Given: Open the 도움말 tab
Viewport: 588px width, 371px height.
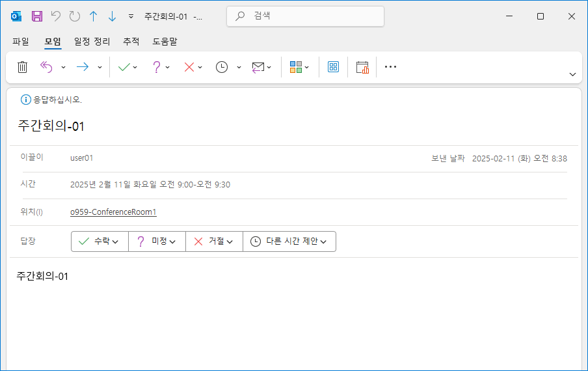Looking at the screenshot, I should (165, 41).
